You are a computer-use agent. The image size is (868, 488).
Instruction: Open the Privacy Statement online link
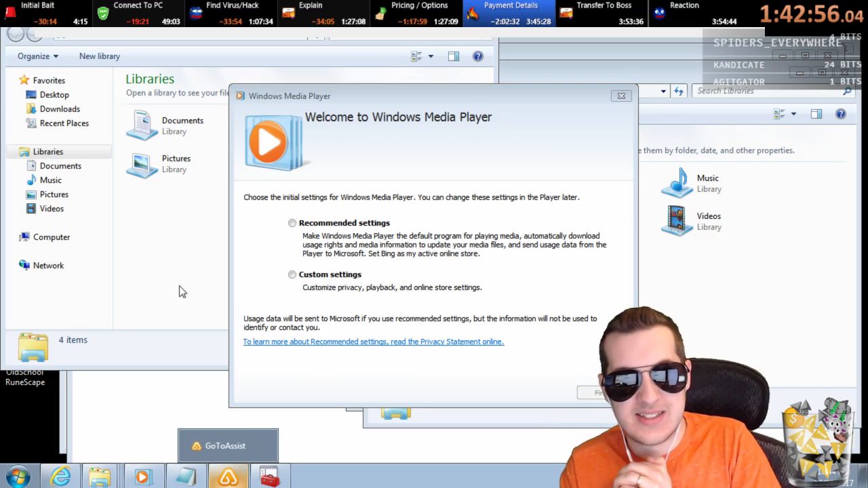374,342
